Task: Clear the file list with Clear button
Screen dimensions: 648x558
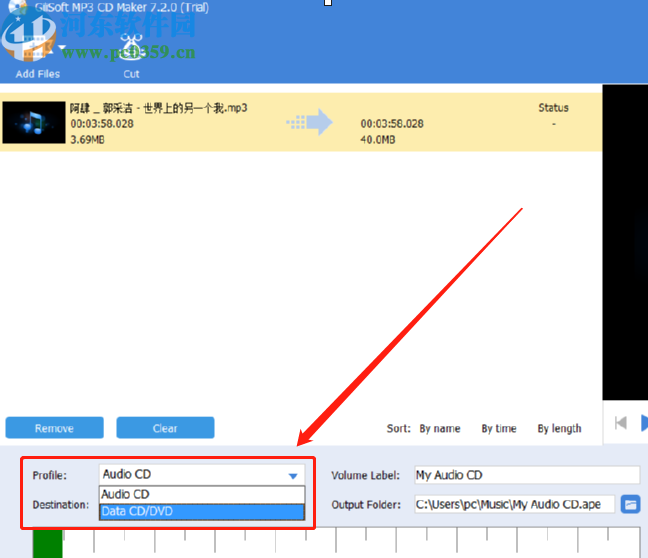Action: (165, 428)
